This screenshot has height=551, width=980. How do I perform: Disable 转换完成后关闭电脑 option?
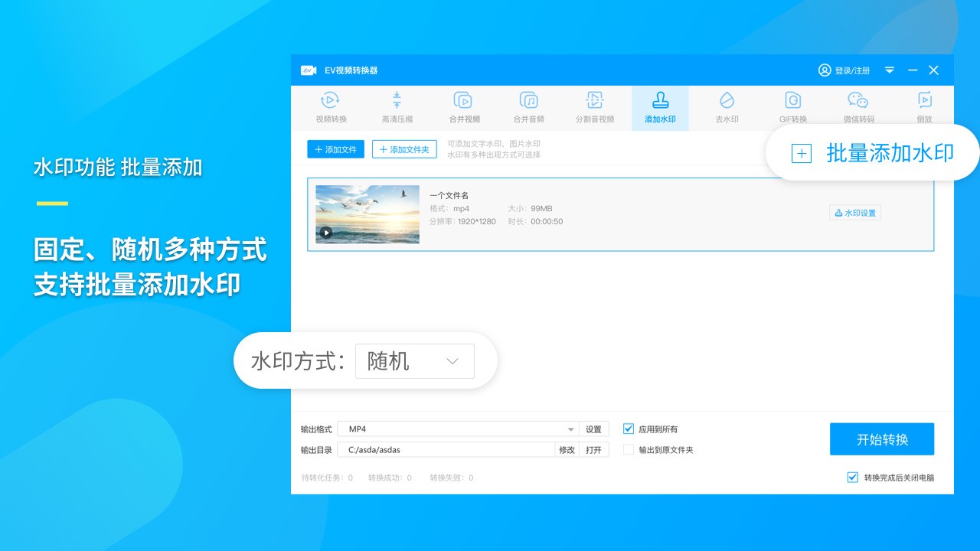click(852, 477)
